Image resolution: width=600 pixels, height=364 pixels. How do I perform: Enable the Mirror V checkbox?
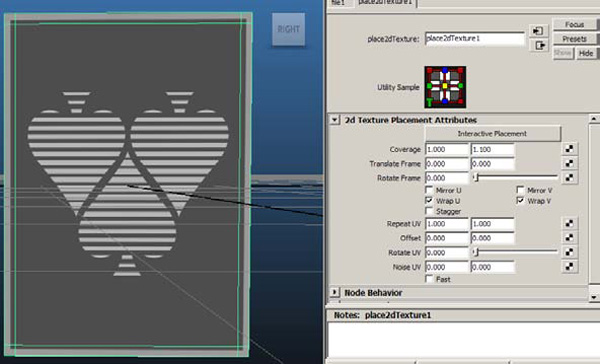(520, 190)
